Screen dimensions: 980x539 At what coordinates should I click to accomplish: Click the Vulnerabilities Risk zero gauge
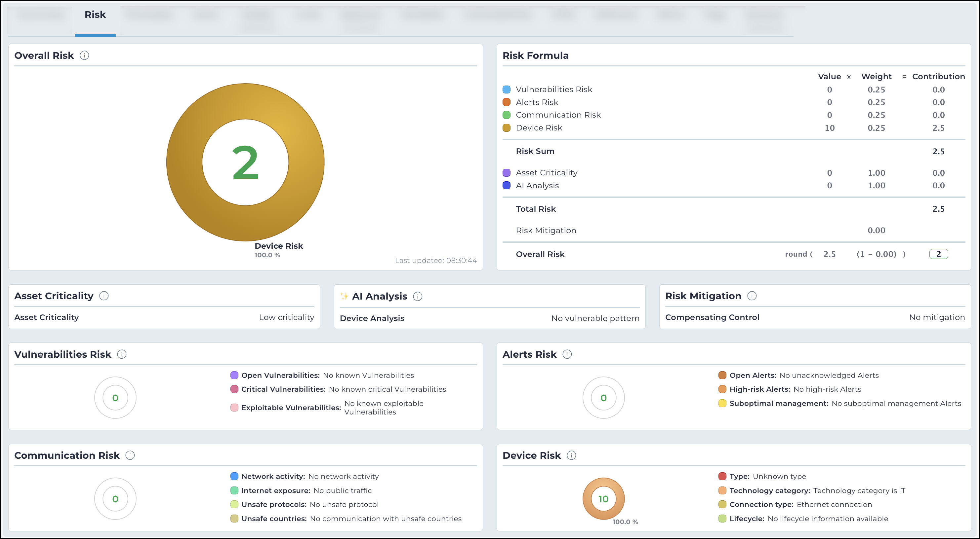pyautogui.click(x=115, y=398)
